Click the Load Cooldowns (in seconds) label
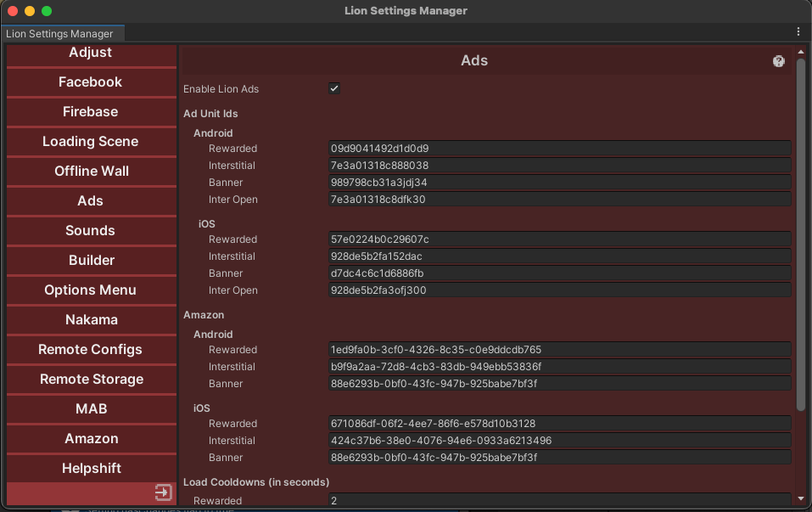 click(x=256, y=482)
